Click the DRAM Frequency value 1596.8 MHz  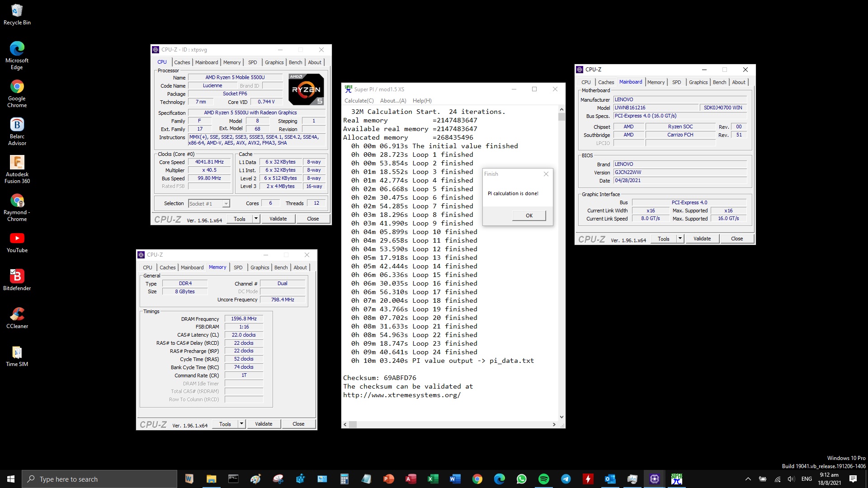(x=244, y=319)
